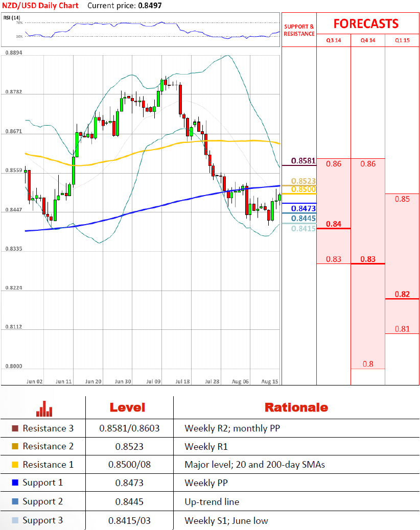Image resolution: width=420 pixels, height=530 pixels.
Task: Click the Weekly R2; monthly PP rationale
Action: (x=232, y=428)
